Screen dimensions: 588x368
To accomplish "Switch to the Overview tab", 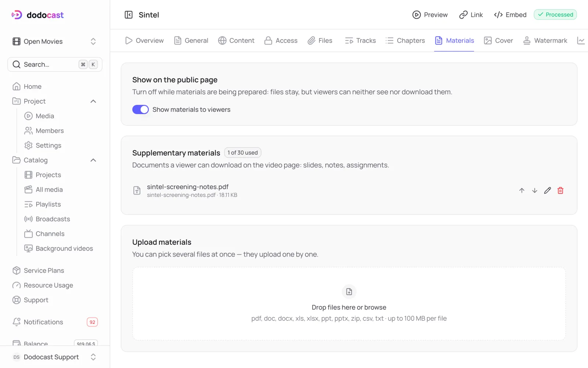I will [x=144, y=40].
